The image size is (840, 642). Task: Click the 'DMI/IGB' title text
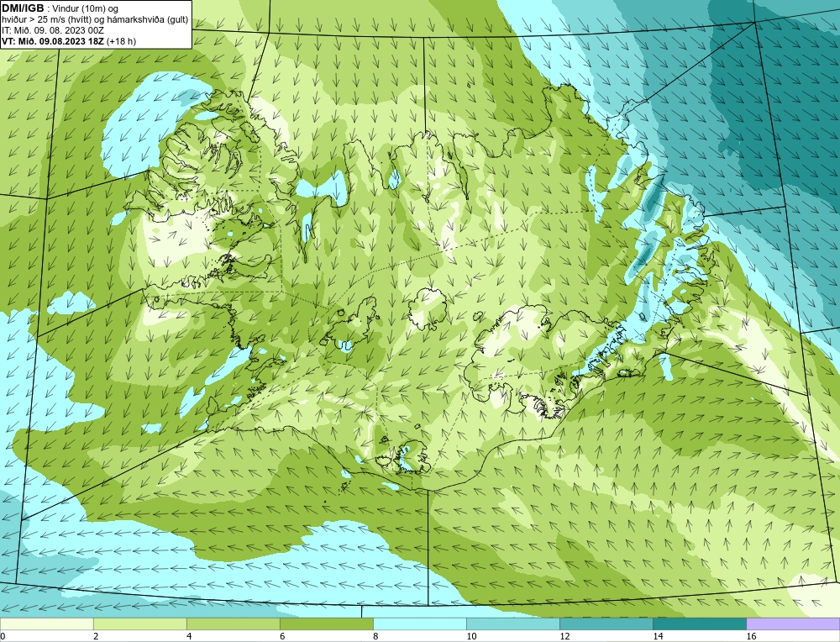tap(23, 8)
